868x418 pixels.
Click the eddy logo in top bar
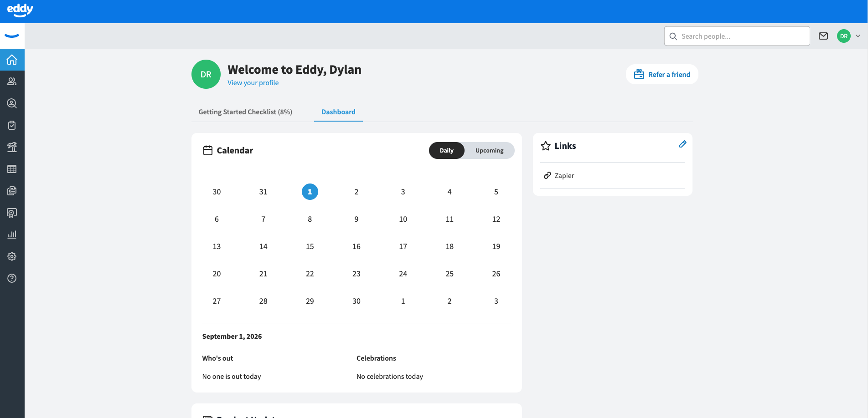(20, 10)
